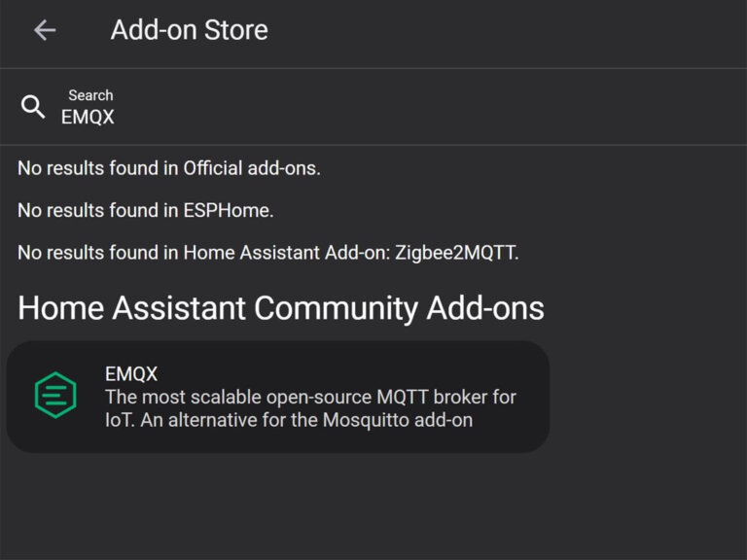Click the small Search field label
This screenshot has width=747, height=560.
pos(90,95)
